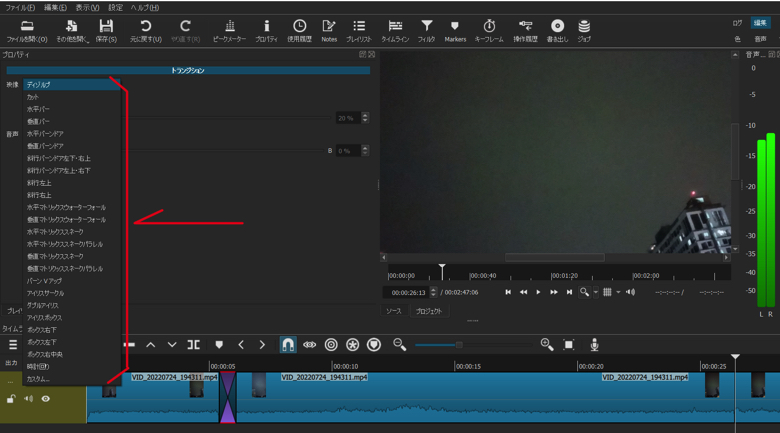
Task: Add a marker in the timeline toolbar
Action: pos(219,344)
